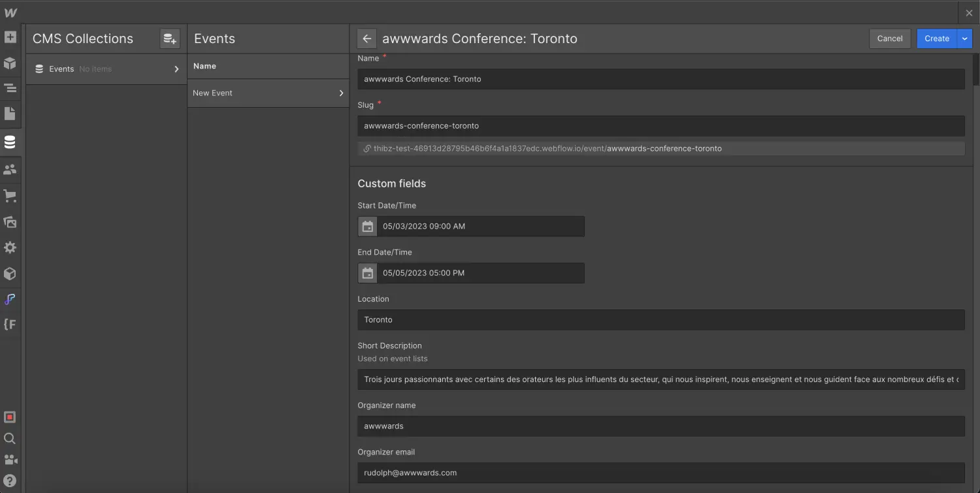Click the link icon beside the URL
Image resolution: width=980 pixels, height=493 pixels.
point(367,149)
